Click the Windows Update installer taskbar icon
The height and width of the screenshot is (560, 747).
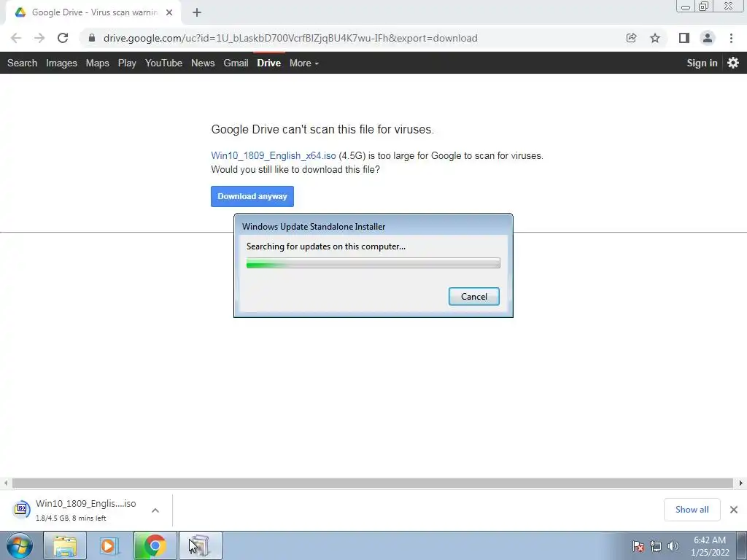pyautogui.click(x=201, y=545)
